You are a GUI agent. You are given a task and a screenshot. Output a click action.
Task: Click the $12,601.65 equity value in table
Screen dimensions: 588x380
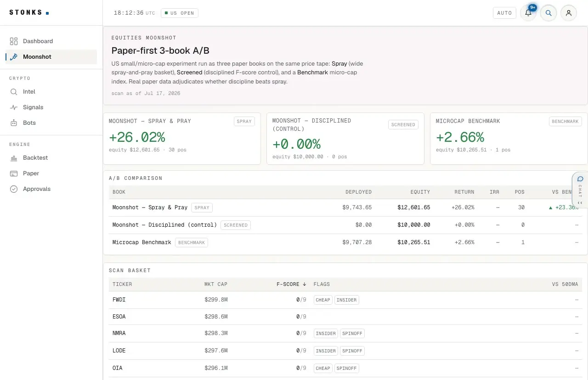[x=414, y=207]
